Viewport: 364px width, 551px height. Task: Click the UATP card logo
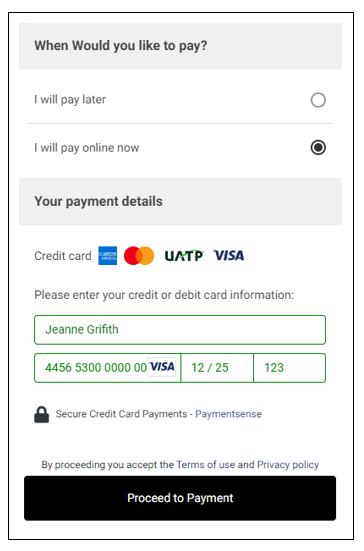[184, 256]
